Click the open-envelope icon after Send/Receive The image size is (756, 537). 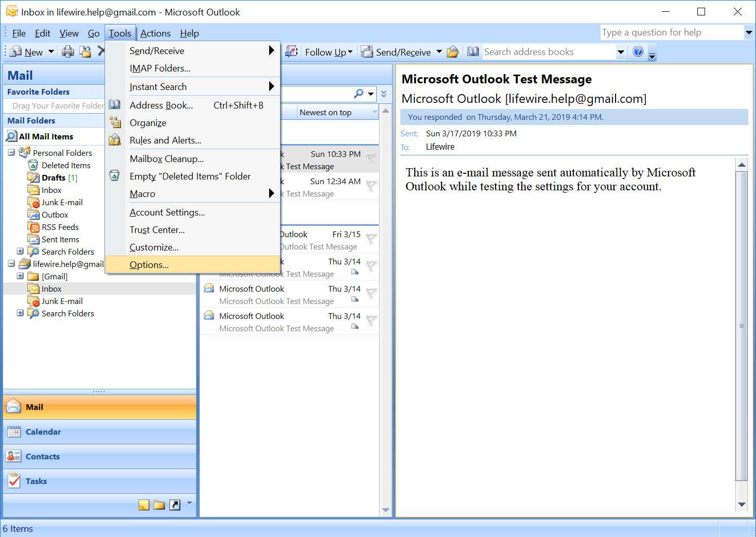coord(453,51)
